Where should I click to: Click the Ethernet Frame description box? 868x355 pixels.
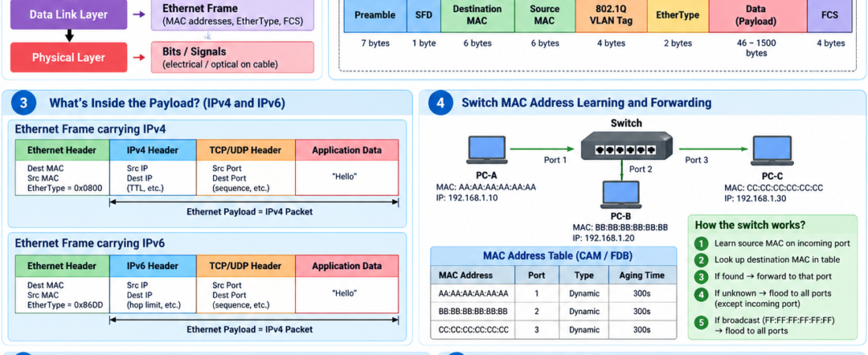(233, 15)
